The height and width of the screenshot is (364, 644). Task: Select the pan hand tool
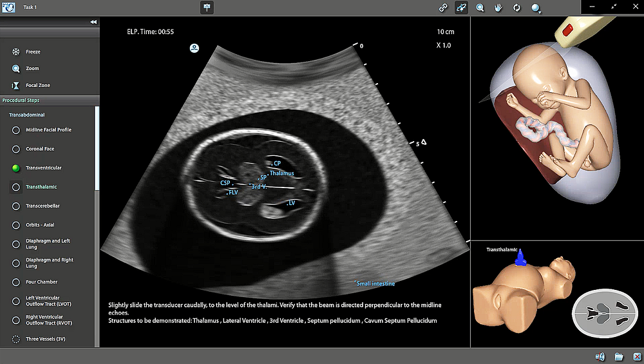(498, 8)
